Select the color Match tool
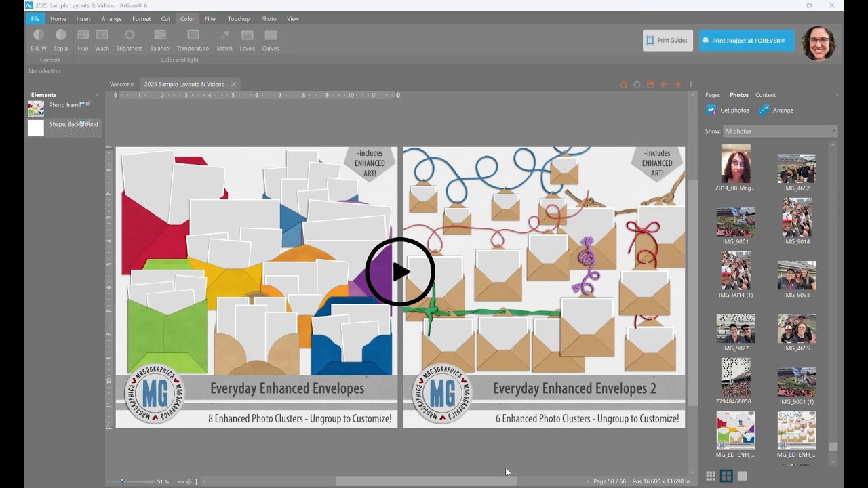The width and height of the screenshot is (868, 488). (x=224, y=41)
